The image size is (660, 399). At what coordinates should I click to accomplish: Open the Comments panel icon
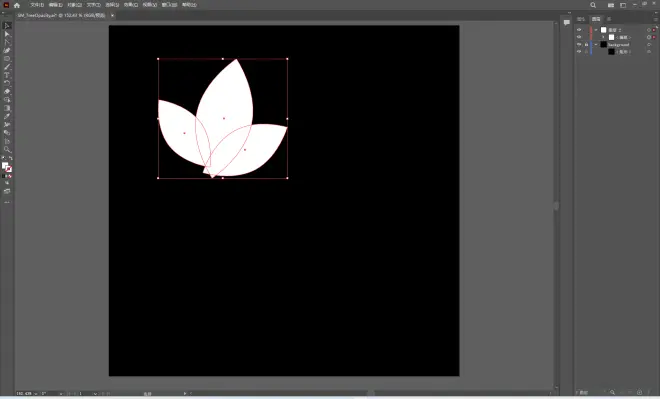click(x=567, y=22)
